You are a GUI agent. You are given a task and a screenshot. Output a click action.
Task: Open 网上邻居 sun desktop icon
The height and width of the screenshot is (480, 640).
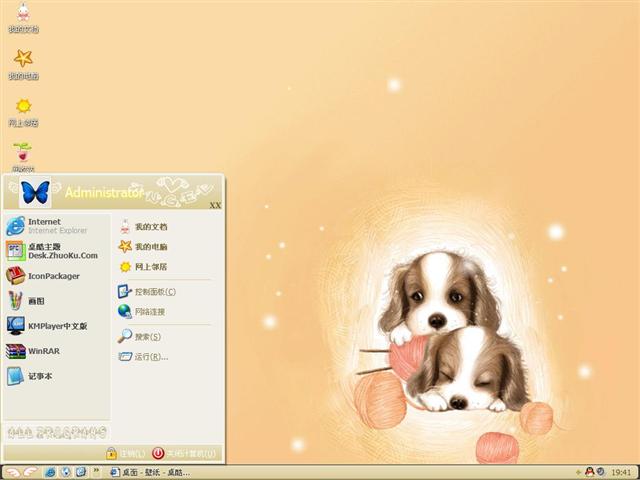[x=23, y=112]
